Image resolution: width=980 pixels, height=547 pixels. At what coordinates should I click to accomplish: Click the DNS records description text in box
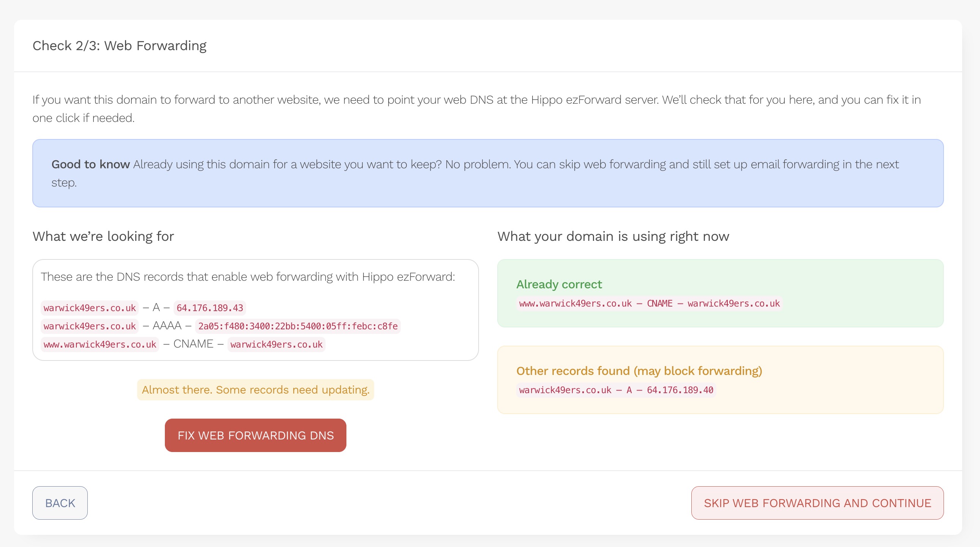248,277
